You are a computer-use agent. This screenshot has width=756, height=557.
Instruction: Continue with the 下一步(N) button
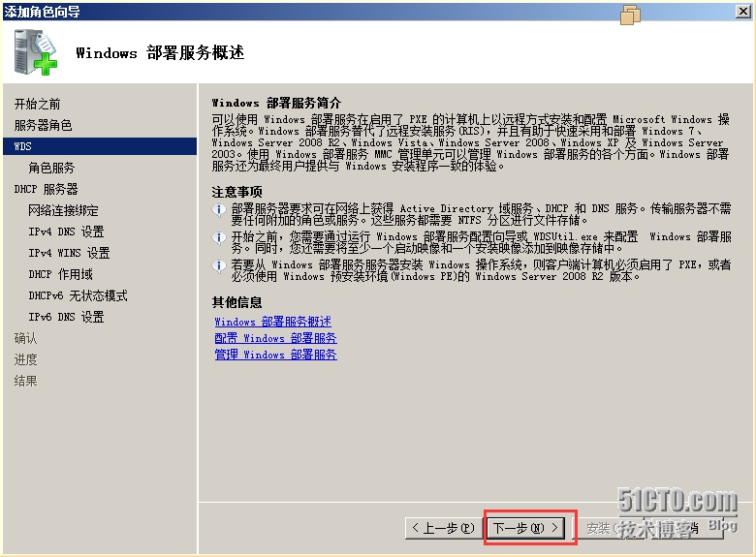pyautogui.click(x=526, y=528)
